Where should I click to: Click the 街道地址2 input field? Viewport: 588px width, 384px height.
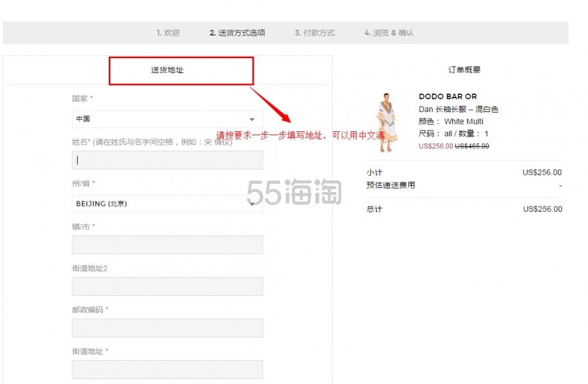[168, 286]
